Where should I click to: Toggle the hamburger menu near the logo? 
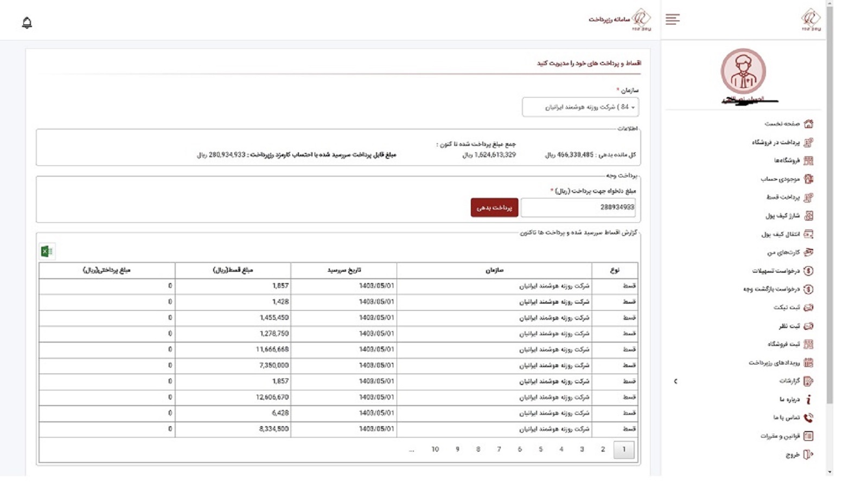(673, 20)
